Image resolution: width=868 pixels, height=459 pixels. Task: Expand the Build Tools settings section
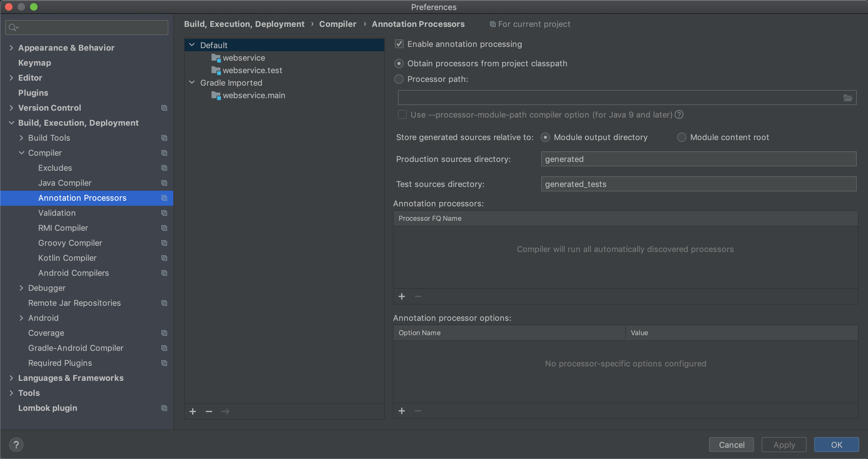pos(21,138)
